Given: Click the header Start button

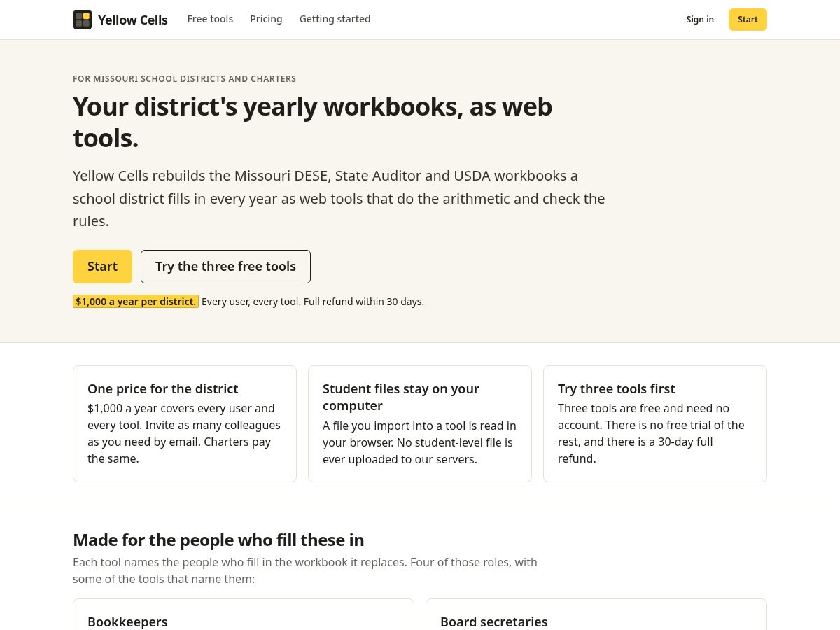Looking at the screenshot, I should (748, 20).
